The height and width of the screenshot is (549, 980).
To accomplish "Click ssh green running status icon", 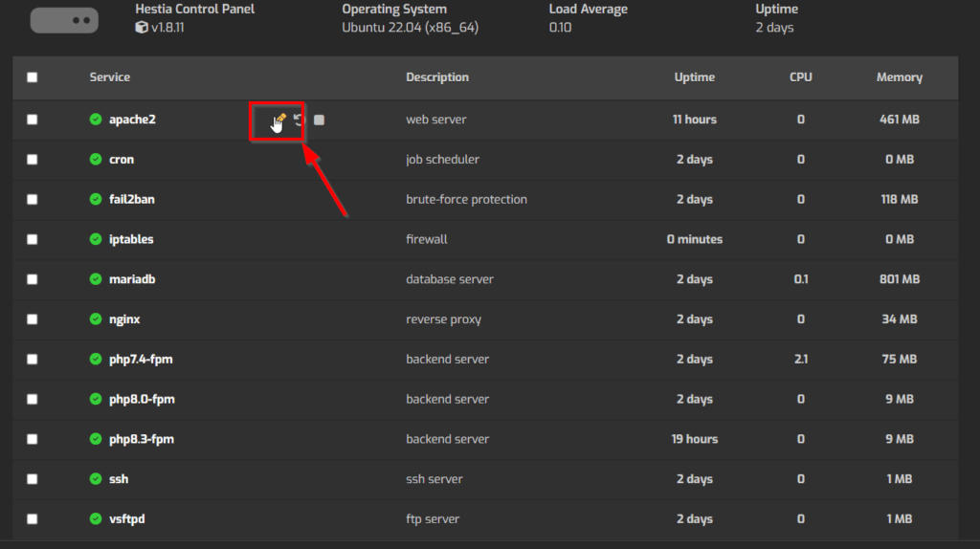I will (x=96, y=479).
